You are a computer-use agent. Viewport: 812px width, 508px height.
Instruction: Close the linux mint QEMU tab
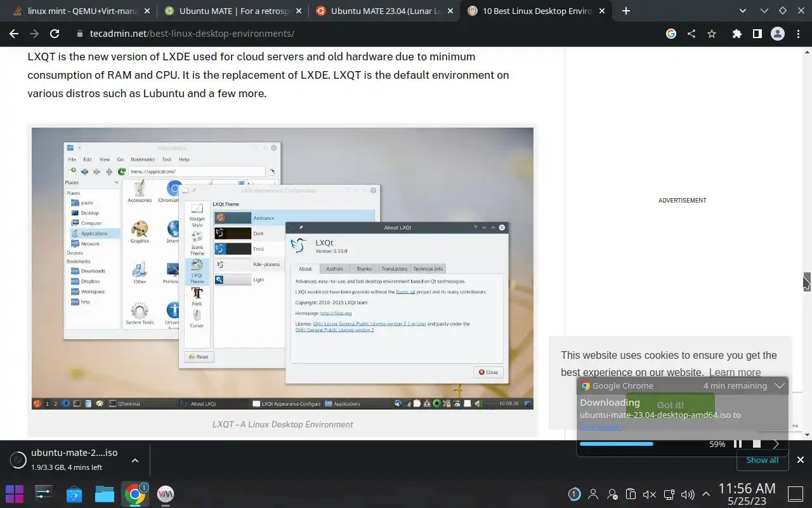[x=147, y=11]
